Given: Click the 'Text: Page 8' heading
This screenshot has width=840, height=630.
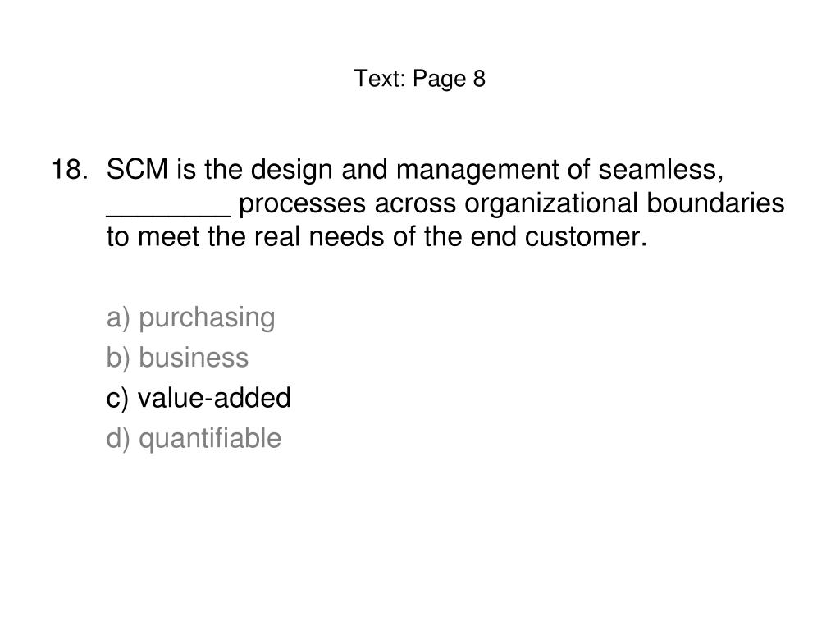Looking at the screenshot, I should click(x=419, y=79).
